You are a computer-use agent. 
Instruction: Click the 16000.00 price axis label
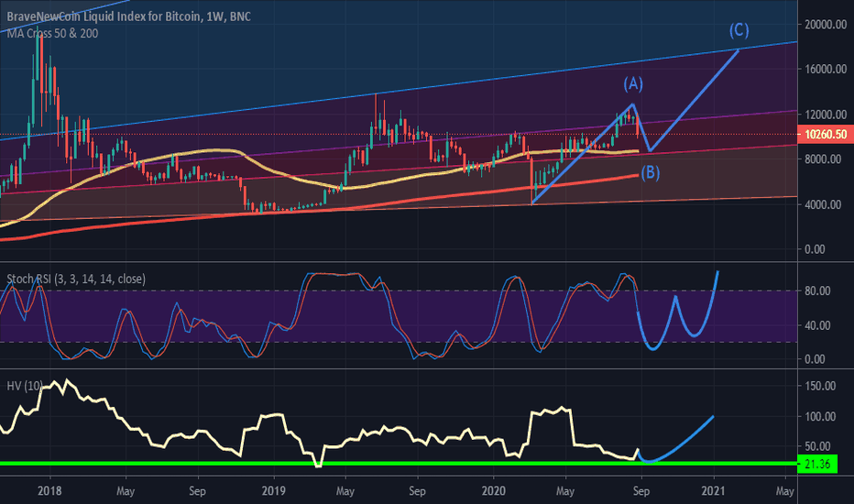point(826,70)
